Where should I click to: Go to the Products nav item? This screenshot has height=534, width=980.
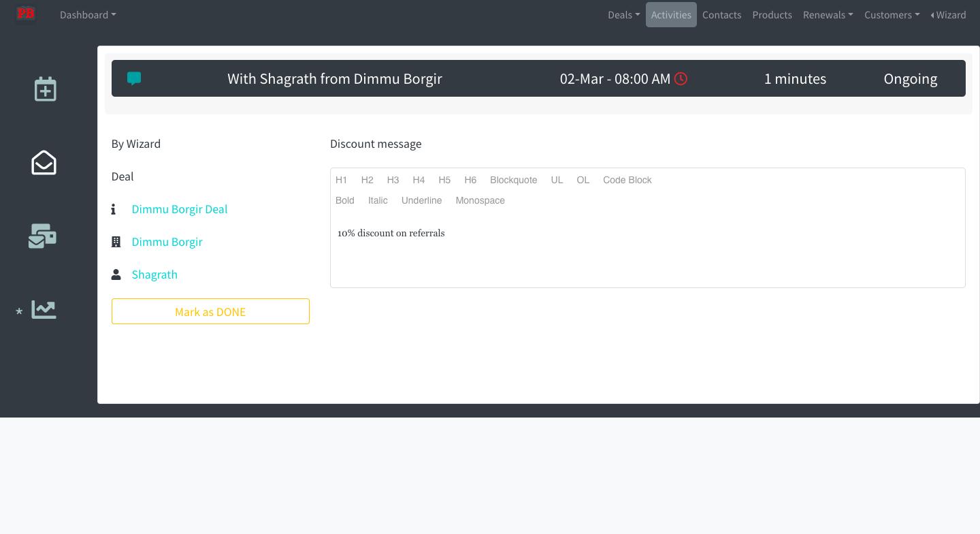[772, 15]
